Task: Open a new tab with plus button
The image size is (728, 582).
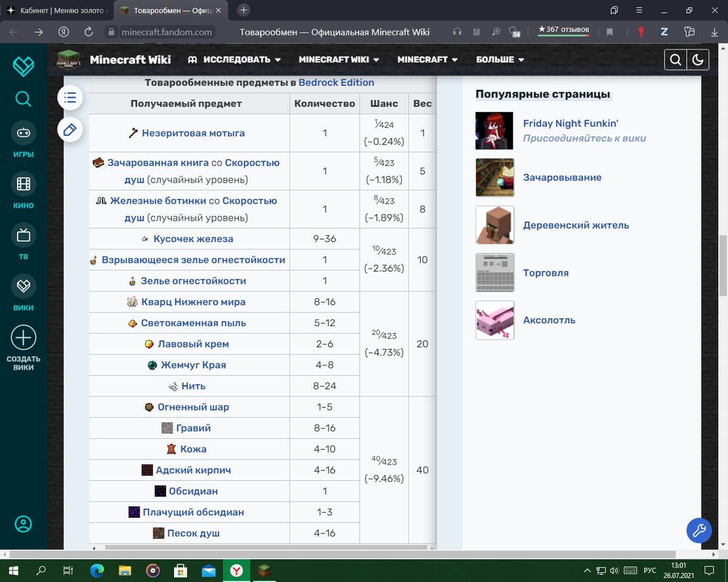Action: point(244,10)
